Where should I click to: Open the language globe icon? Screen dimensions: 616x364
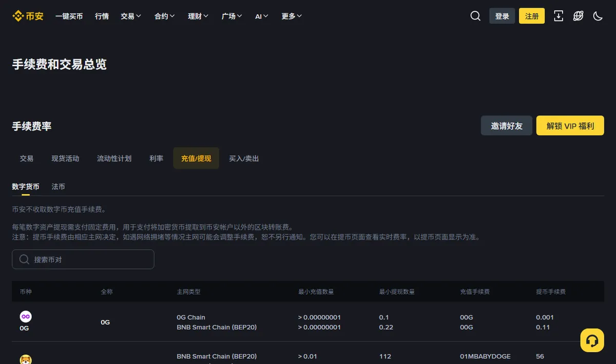(578, 16)
